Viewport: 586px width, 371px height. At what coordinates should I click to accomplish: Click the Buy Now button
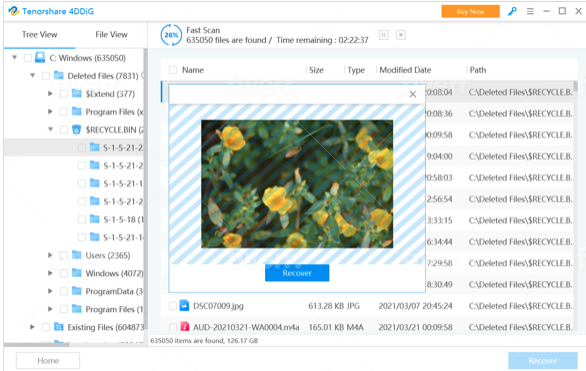(x=470, y=11)
